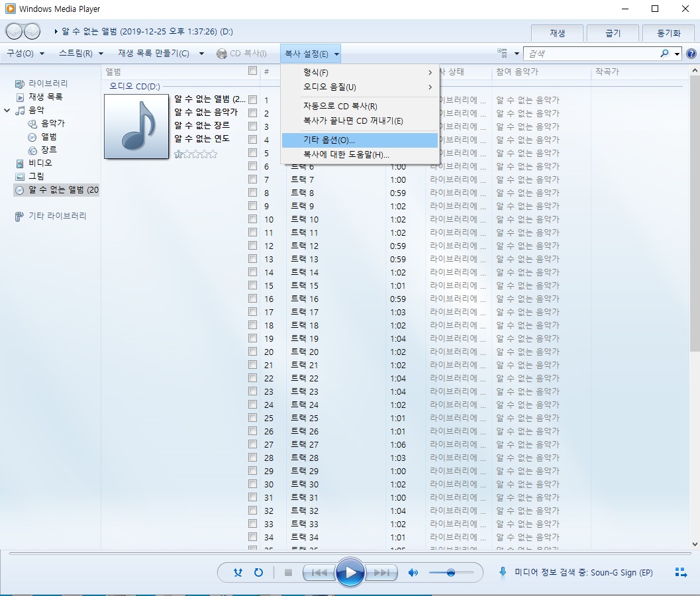The image size is (700, 596).
Task: Expand the 형식(F) submenu arrow
Action: pos(430,72)
